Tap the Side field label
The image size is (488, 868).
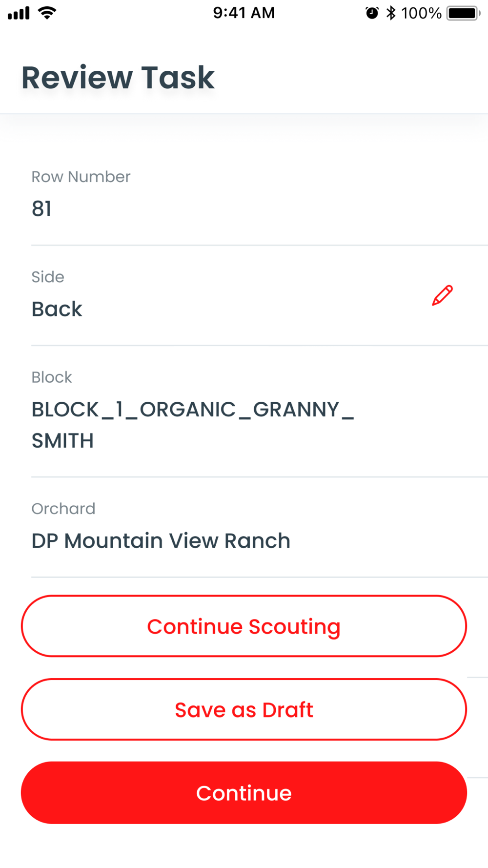pos(48,277)
